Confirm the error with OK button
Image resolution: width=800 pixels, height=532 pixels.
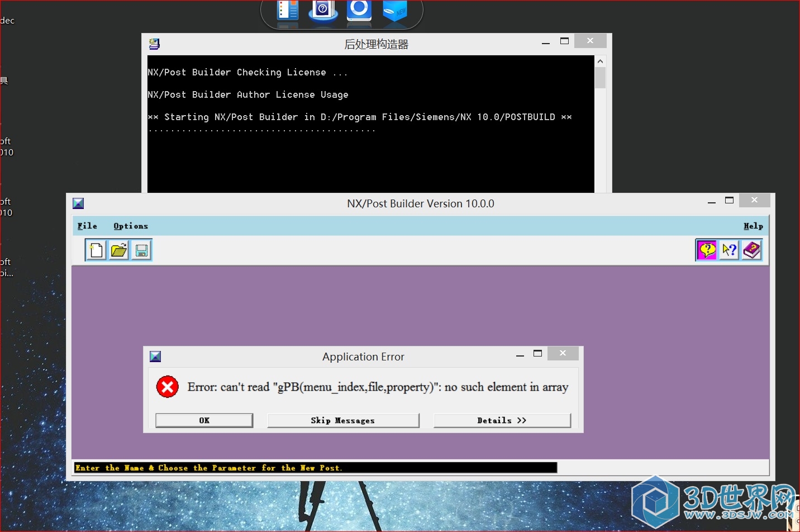click(x=204, y=420)
